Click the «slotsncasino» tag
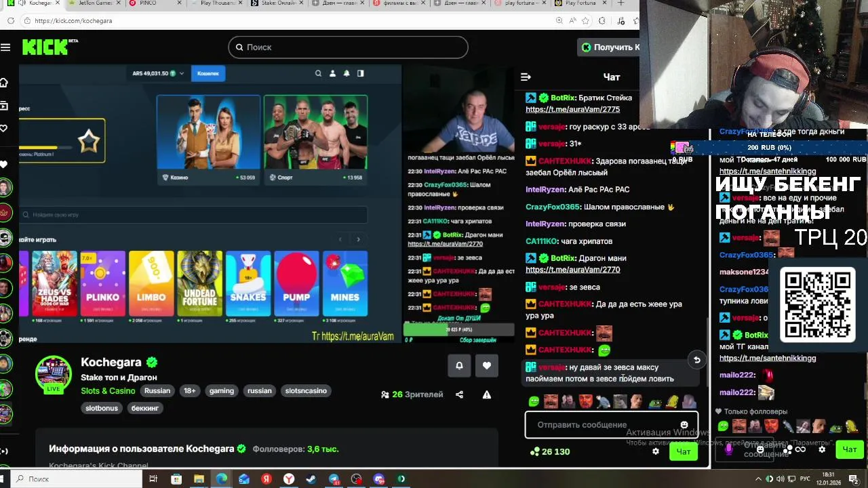The height and width of the screenshot is (488, 868). tap(306, 390)
